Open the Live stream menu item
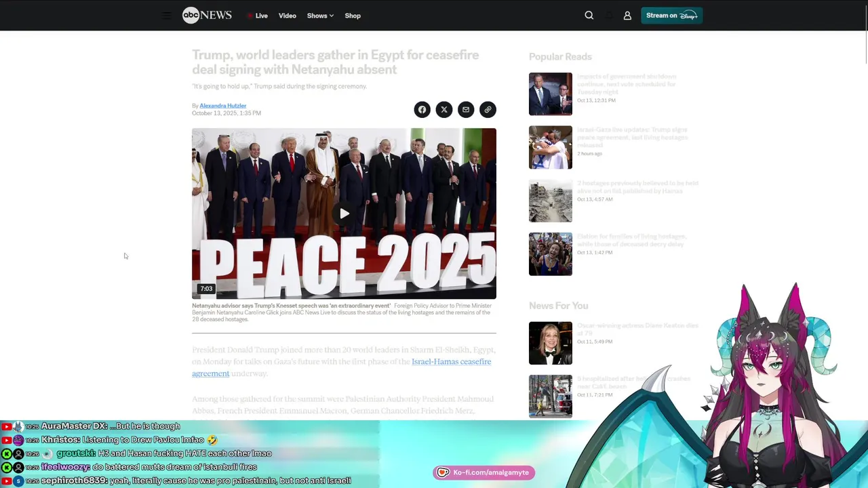Image resolution: width=868 pixels, height=488 pixels. (257, 16)
